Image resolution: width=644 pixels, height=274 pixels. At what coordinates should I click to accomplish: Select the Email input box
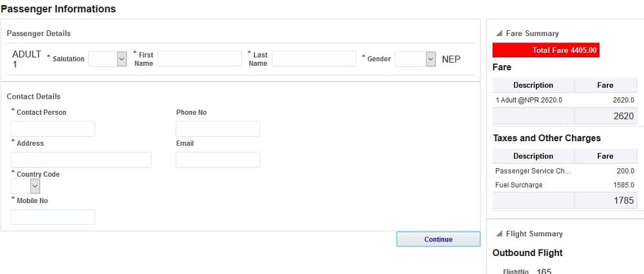[x=218, y=160]
